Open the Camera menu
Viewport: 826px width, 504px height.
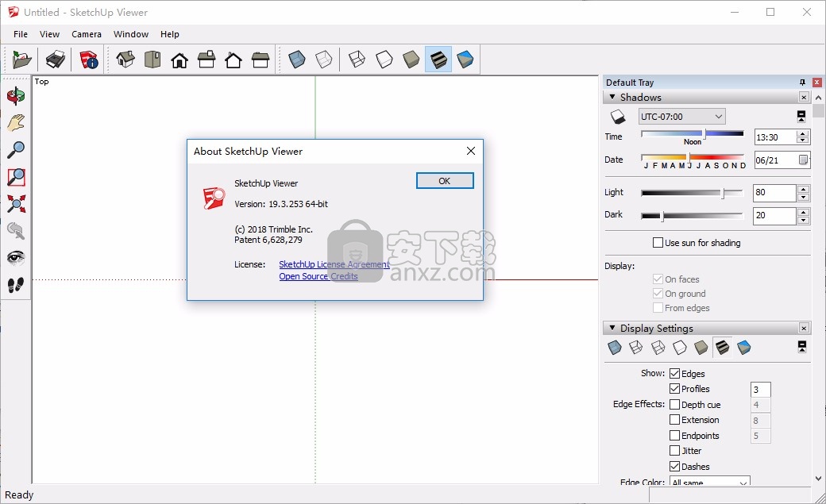(x=87, y=34)
